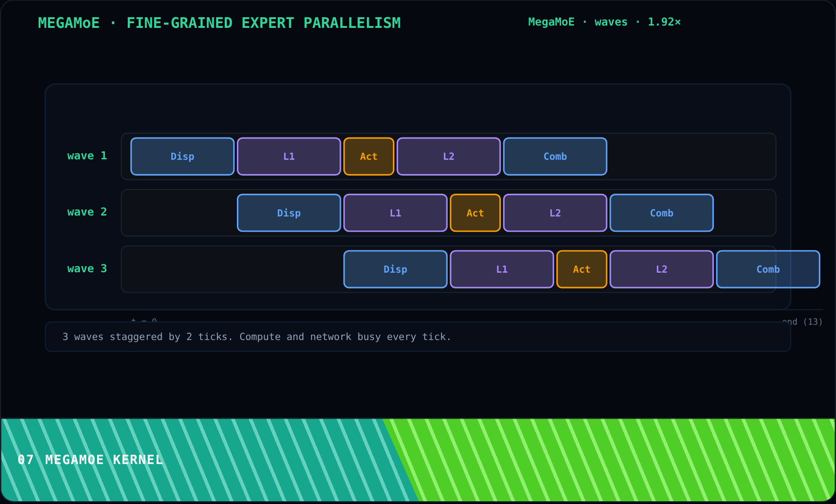Viewport: 836px width, 504px height.
Task: Select the wave 2 Act block
Action: click(475, 213)
